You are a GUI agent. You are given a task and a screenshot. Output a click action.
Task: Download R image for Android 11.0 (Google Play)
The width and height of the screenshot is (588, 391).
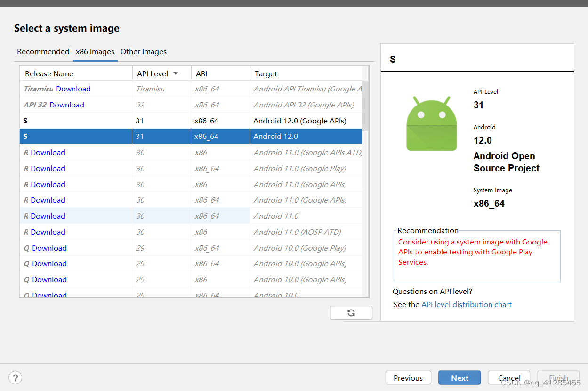[48, 169]
